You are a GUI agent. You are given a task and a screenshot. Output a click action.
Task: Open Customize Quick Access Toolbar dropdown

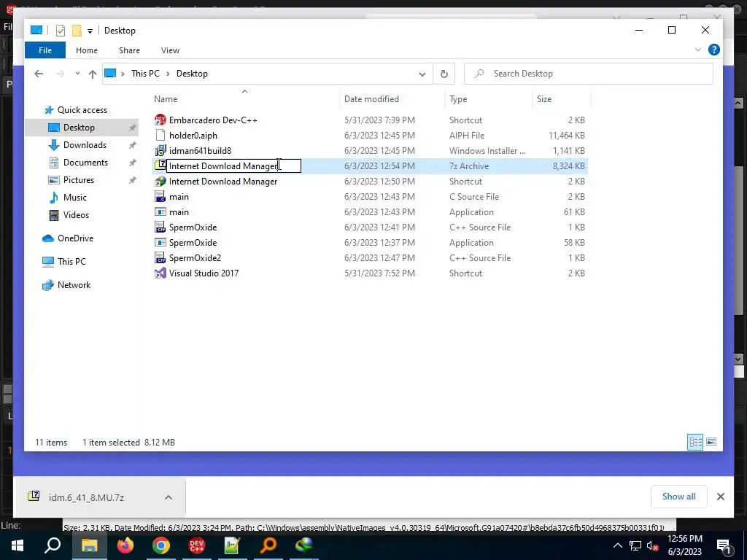pos(90,31)
